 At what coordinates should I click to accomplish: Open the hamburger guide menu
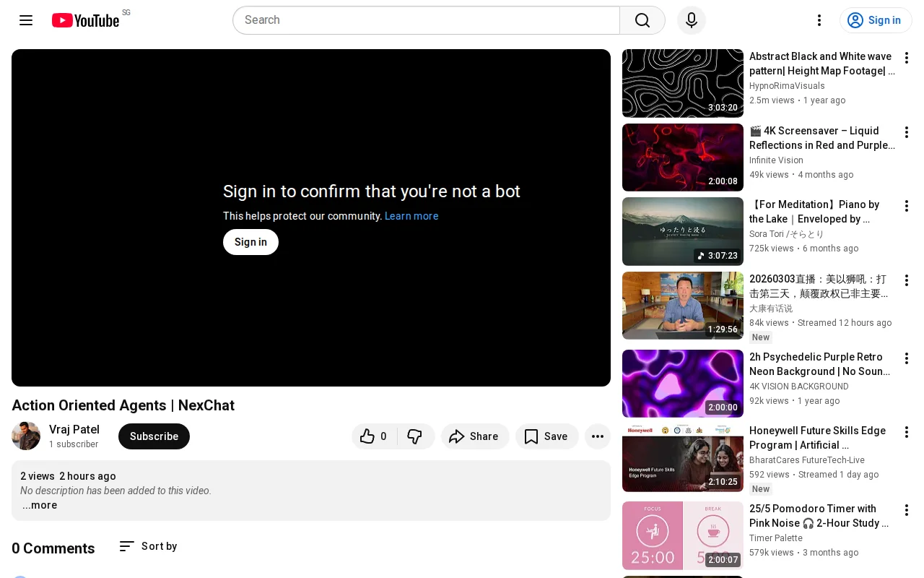26,20
